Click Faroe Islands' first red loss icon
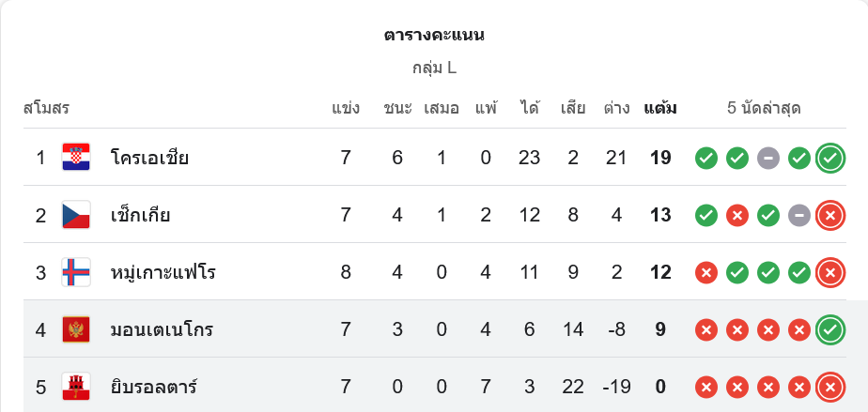 [706, 273]
